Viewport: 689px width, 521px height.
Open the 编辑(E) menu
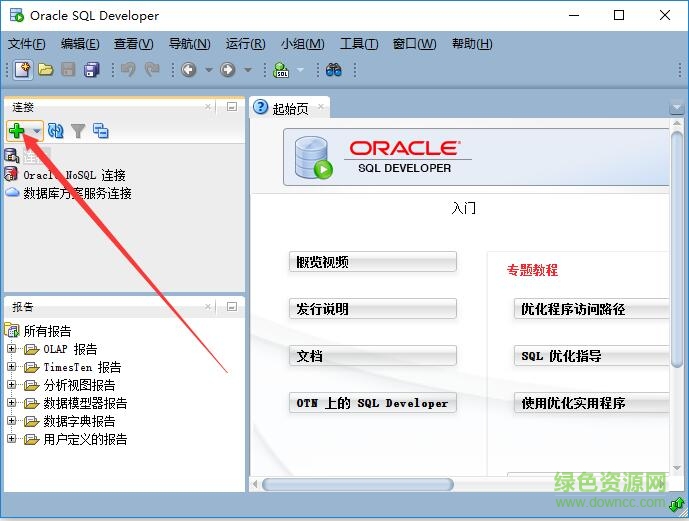[x=80, y=43]
